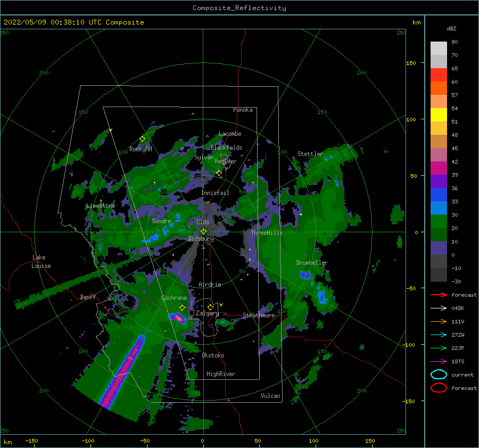The width and height of the screenshot is (479, 448).
Task: Click the Sylvan label
Action: (204, 157)
